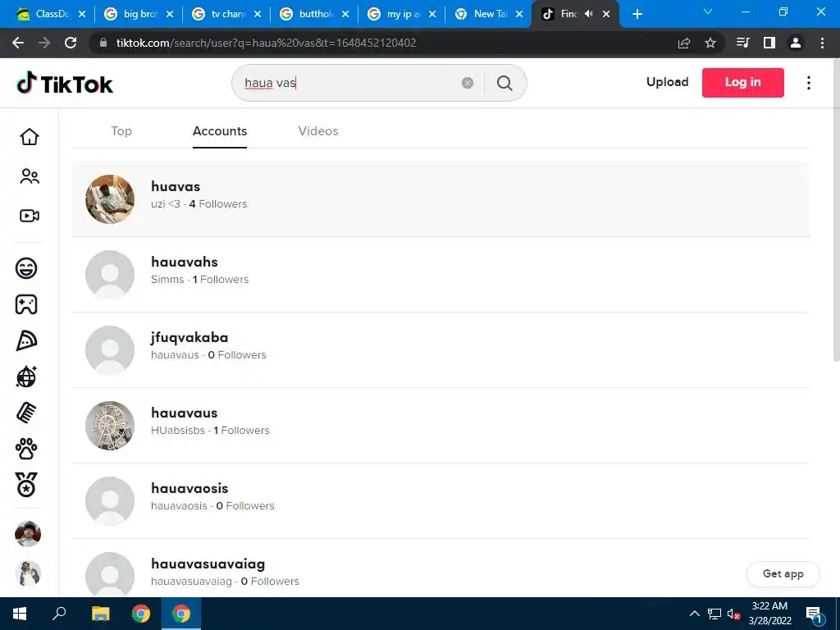Open the Windows notification center

[814, 614]
